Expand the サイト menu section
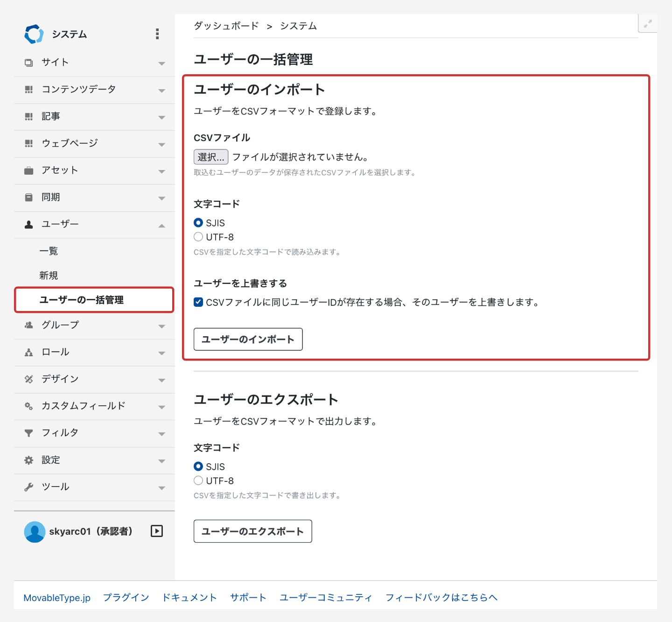This screenshot has width=672, height=622. pos(161,63)
